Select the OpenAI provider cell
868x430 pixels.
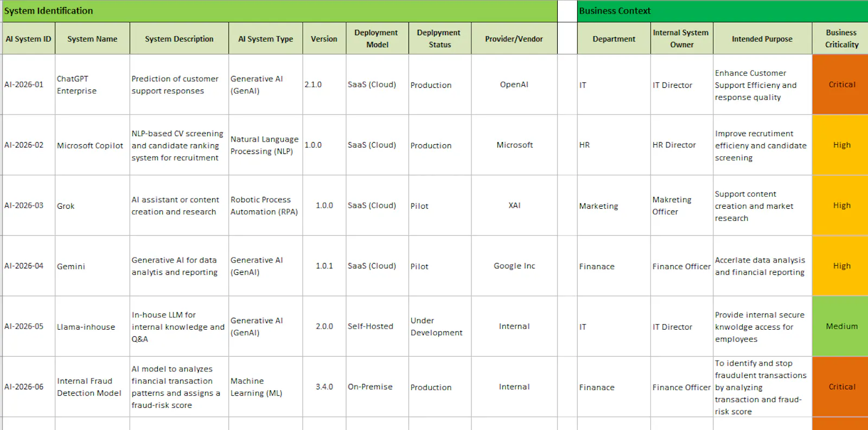[x=514, y=85]
